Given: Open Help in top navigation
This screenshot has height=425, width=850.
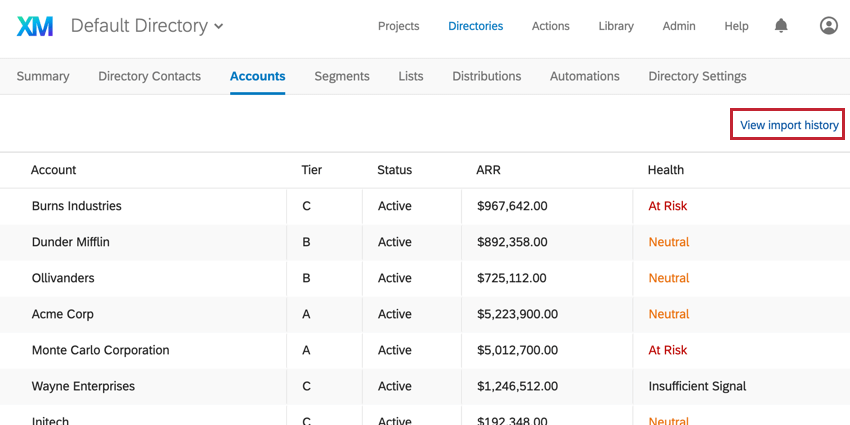Looking at the screenshot, I should coord(736,26).
